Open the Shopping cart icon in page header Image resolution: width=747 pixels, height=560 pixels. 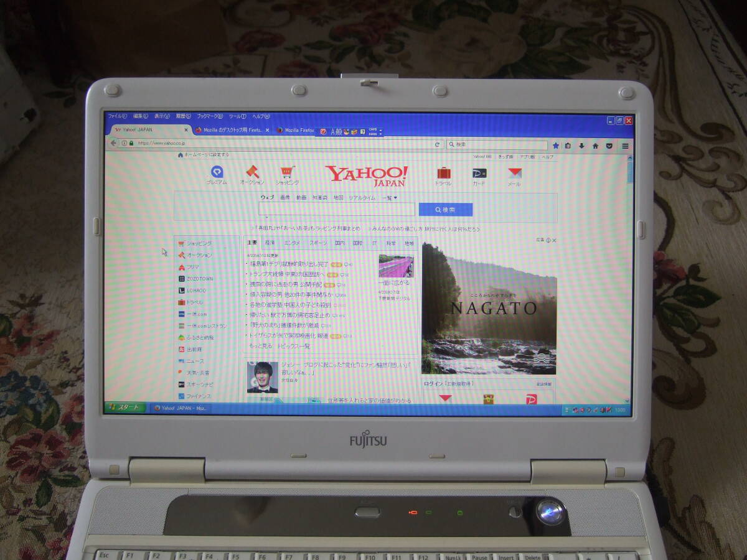pos(286,172)
